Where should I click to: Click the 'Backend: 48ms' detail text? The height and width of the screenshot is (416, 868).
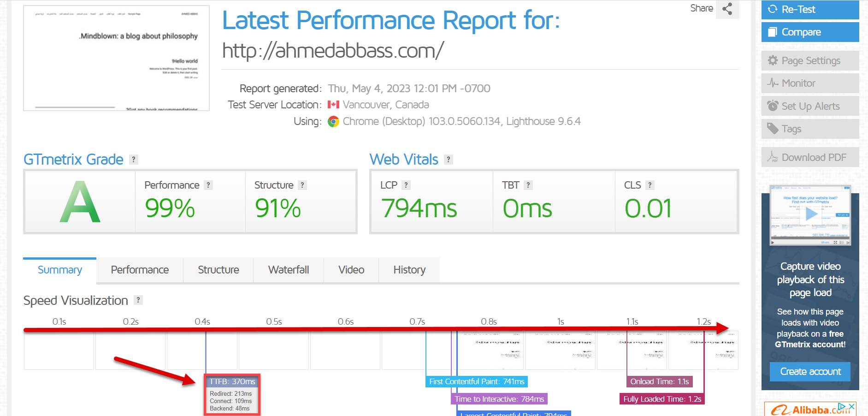click(x=230, y=408)
